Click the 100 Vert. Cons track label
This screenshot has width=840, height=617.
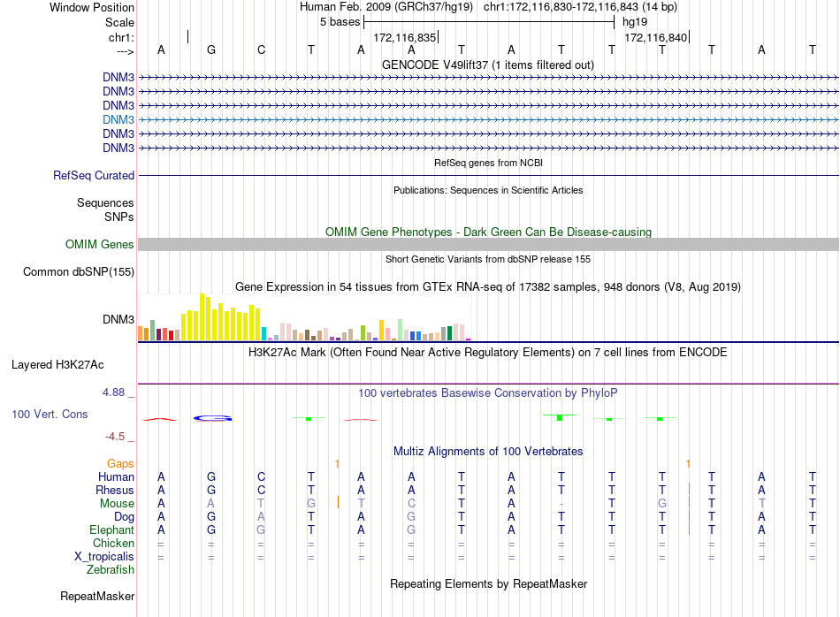click(x=50, y=414)
